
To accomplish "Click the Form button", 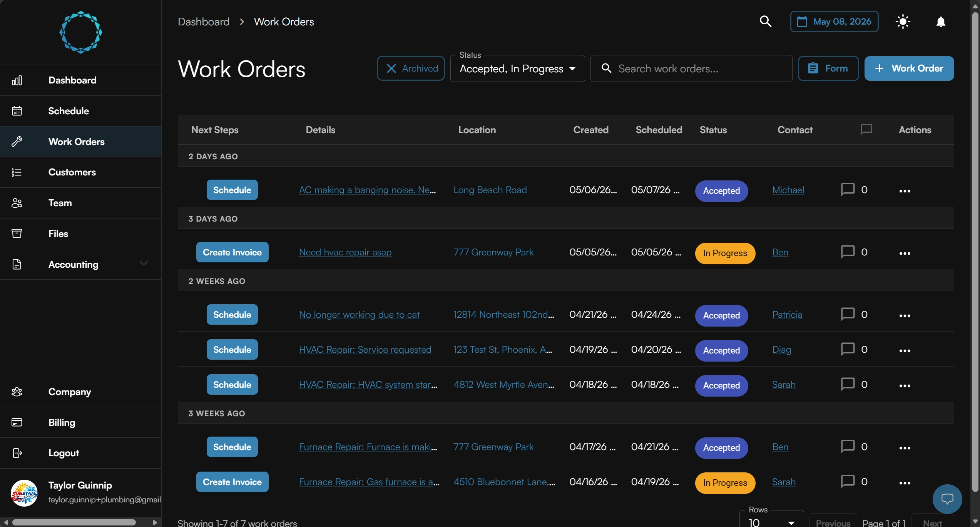I will tap(828, 68).
